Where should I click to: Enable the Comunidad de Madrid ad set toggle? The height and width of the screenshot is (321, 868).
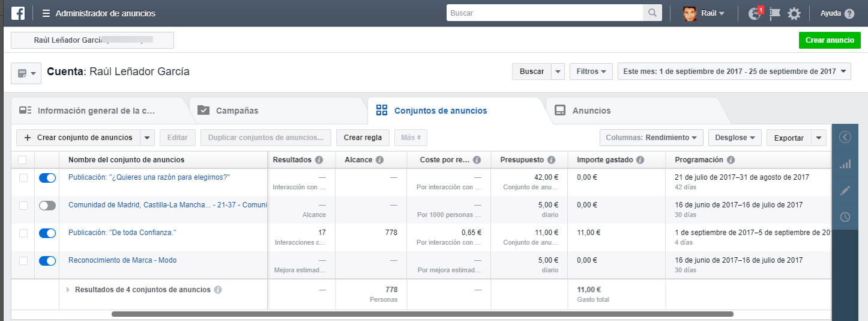[47, 206]
